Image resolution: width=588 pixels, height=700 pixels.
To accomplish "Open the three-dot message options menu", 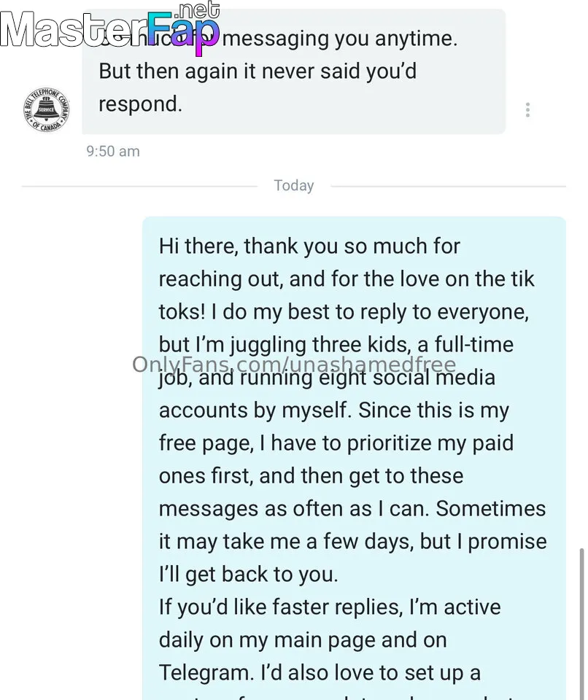I will [527, 110].
